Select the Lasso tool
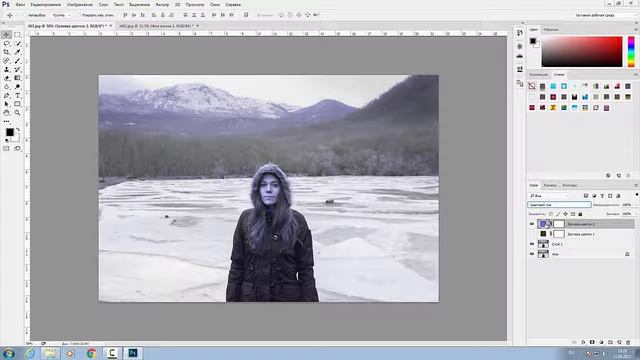The width and height of the screenshot is (640, 360). [7, 43]
